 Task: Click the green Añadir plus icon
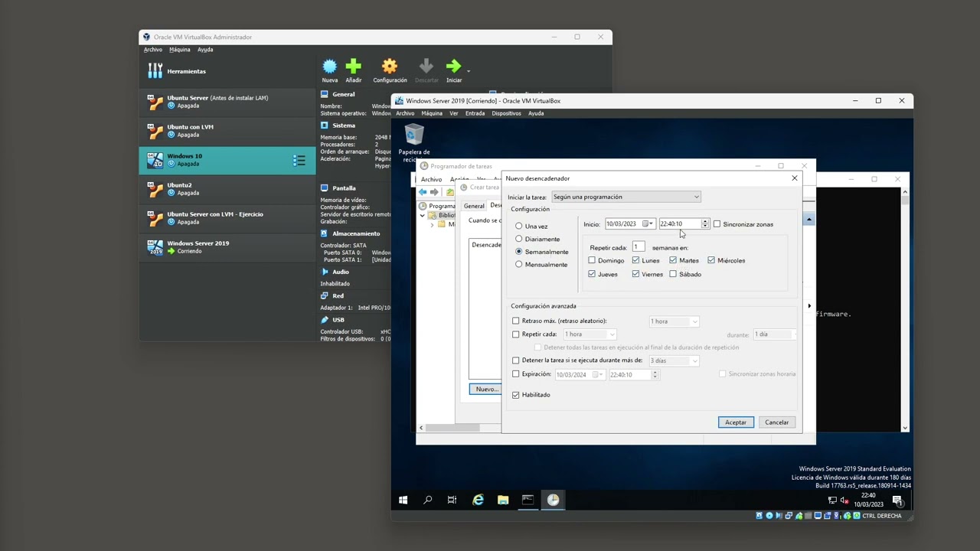[353, 67]
